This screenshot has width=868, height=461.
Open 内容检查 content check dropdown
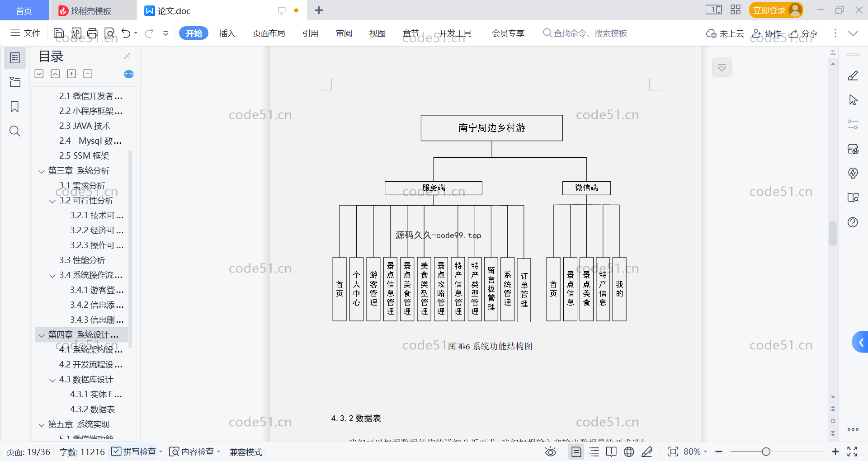[x=194, y=452]
